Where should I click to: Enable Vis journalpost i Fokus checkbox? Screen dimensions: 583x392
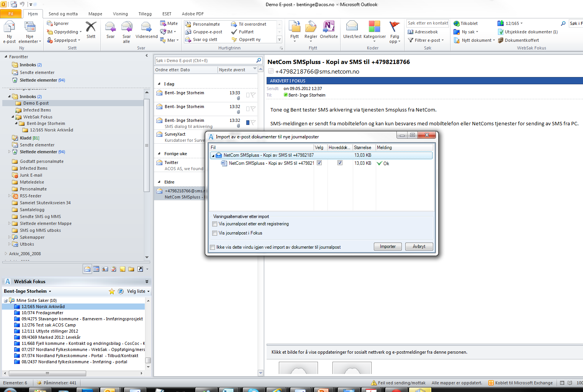[x=215, y=233]
